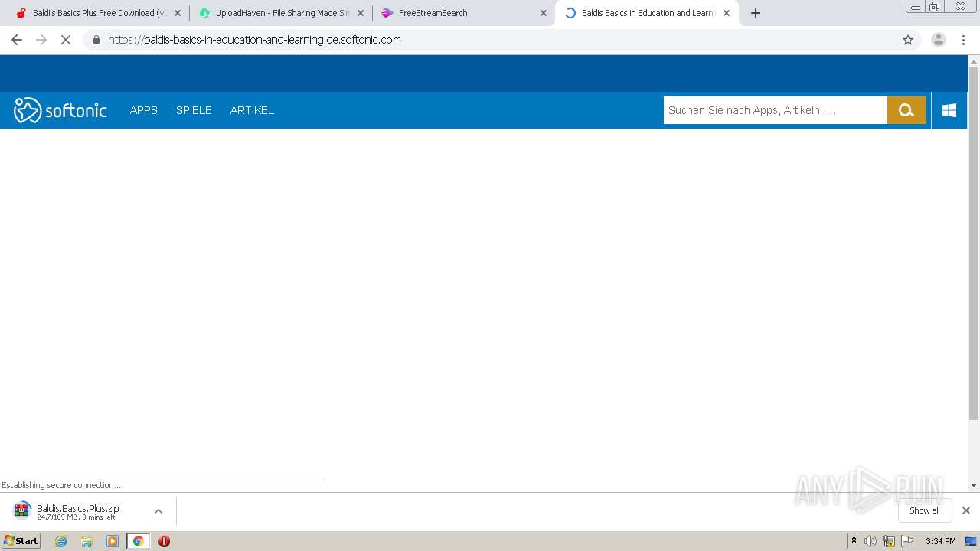Click the orange search magnifier button
The image size is (980, 551).
pyautogui.click(x=906, y=110)
